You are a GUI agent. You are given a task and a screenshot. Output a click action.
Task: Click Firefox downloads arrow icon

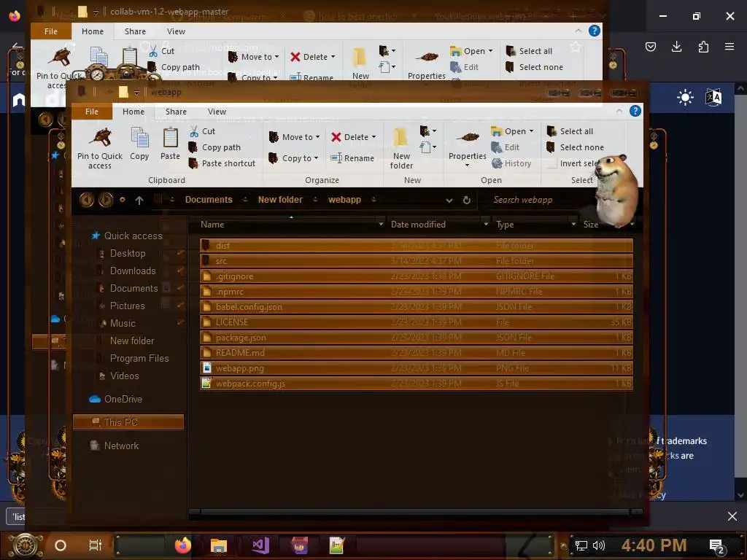(x=676, y=46)
